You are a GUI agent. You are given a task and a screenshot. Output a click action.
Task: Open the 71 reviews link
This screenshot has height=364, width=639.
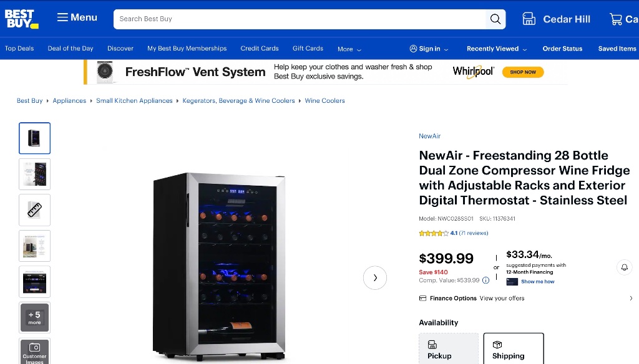coord(474,233)
